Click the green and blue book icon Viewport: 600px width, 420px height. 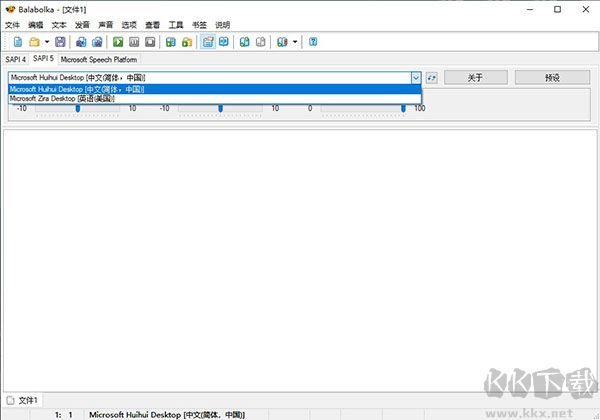coord(245,42)
